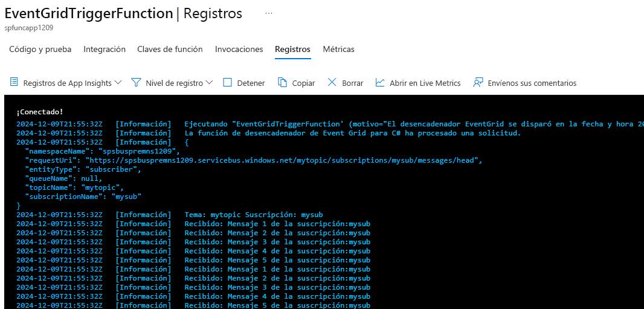Expand Nivel de registro dropdown chevron
Viewport: 644px width, 309px height.
pyautogui.click(x=209, y=83)
